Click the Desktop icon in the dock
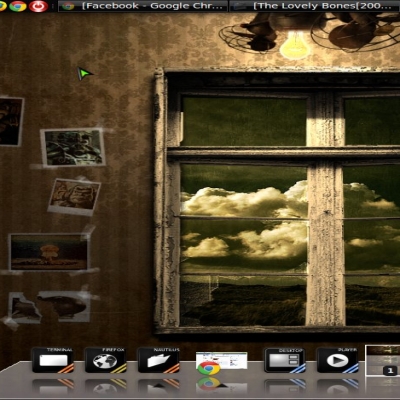Screen dimensions: 400x400 coord(285,360)
